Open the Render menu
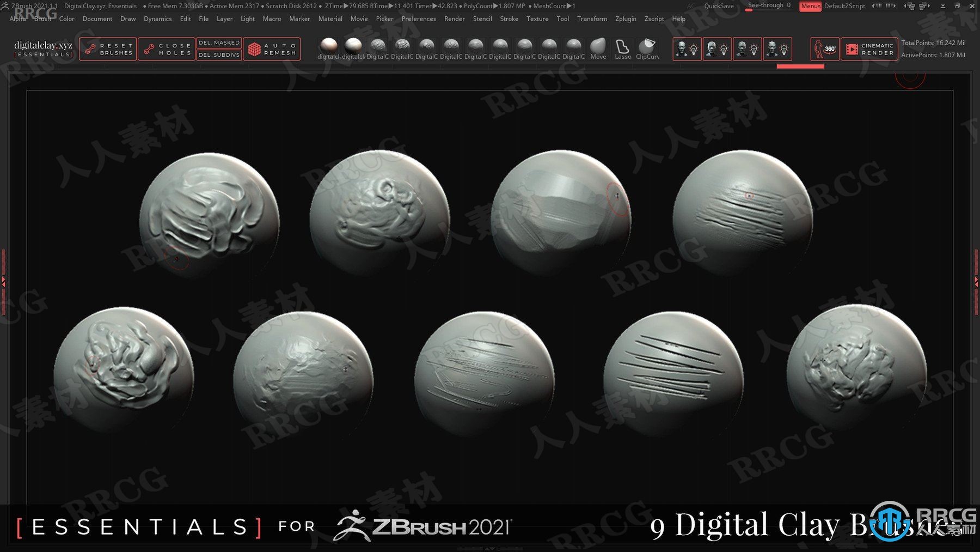The height and width of the screenshot is (552, 980). (x=455, y=19)
